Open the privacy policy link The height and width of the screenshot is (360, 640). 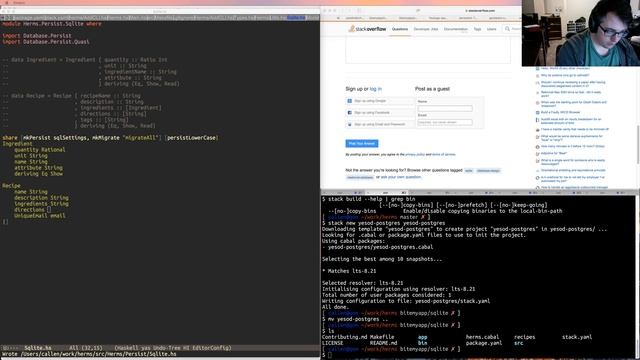coord(415,155)
